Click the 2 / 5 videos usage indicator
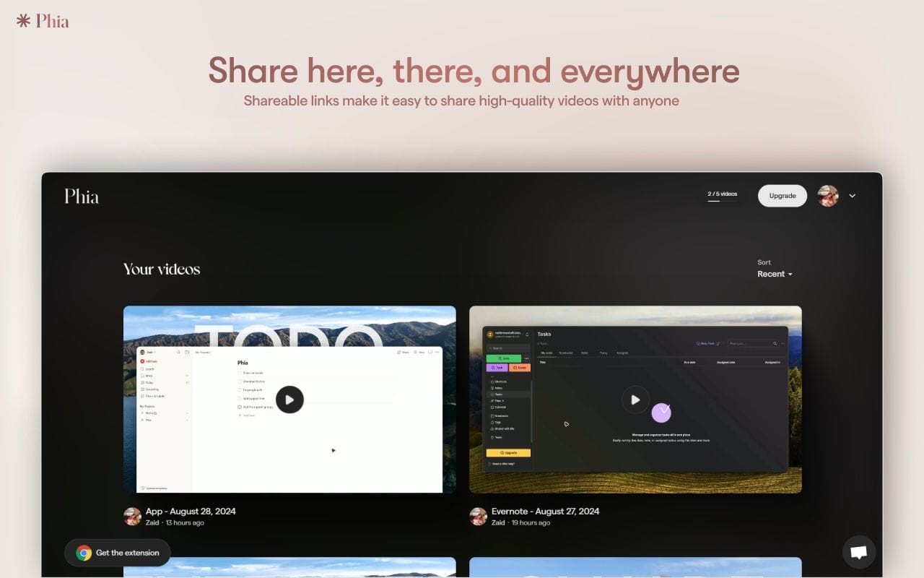 [x=722, y=195]
